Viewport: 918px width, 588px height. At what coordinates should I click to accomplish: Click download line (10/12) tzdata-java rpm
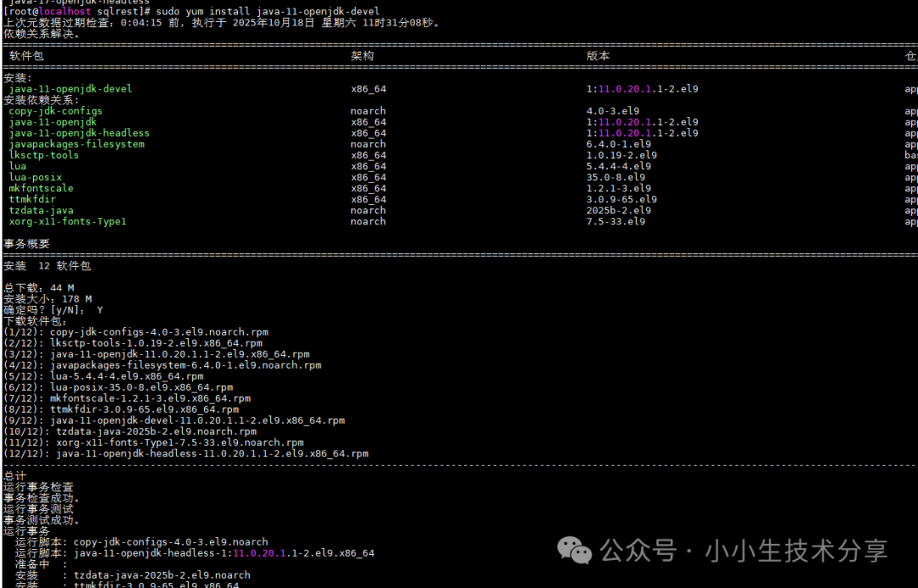(130, 432)
